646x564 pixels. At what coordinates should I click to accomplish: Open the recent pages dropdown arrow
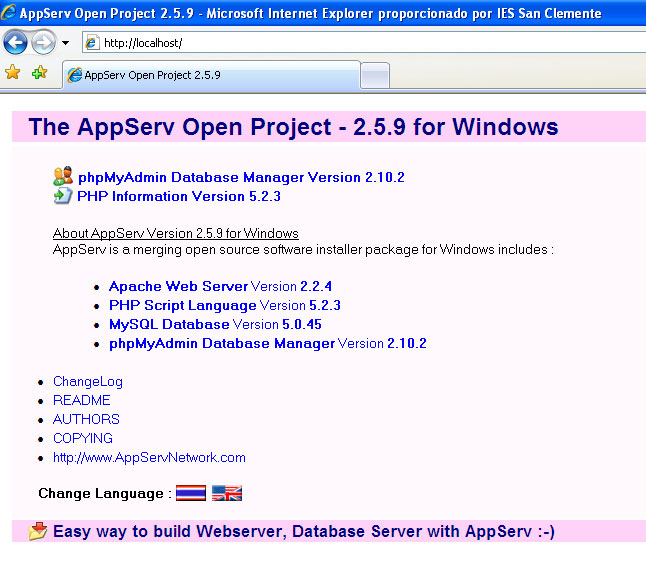66,42
